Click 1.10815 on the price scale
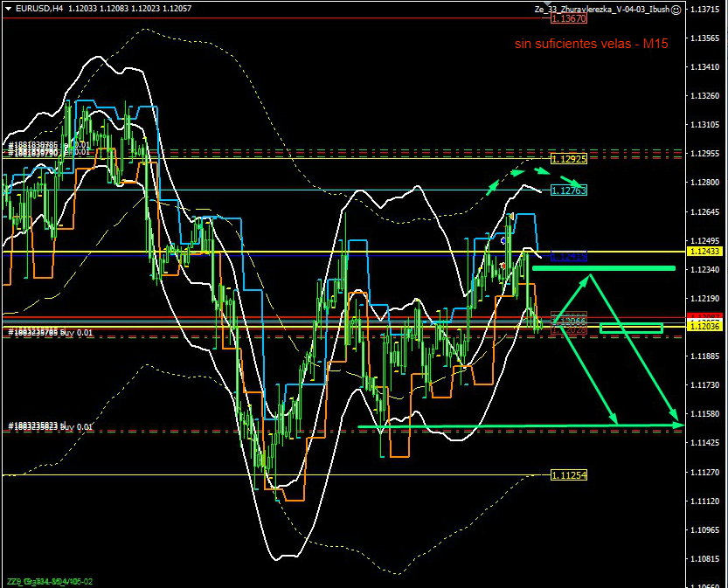This screenshot has width=728, height=588. 704,558
